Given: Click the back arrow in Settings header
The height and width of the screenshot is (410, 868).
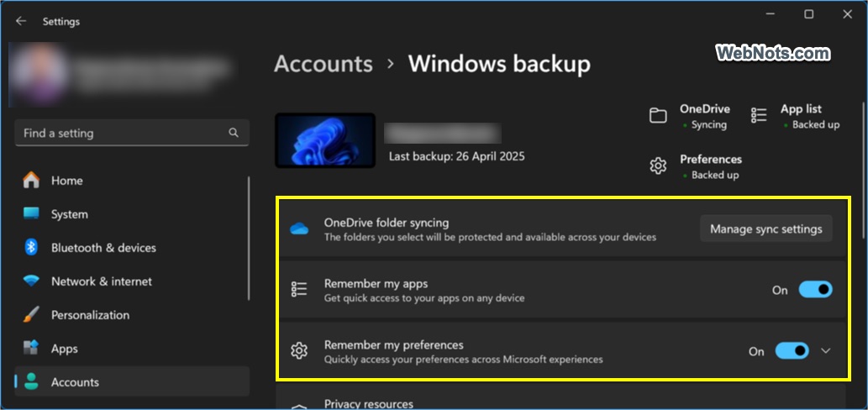Looking at the screenshot, I should [21, 21].
